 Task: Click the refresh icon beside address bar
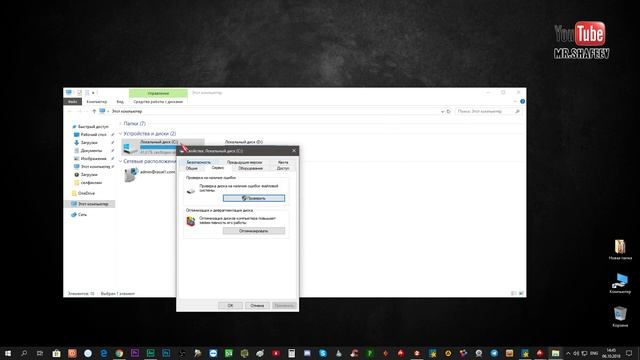[x=449, y=111]
